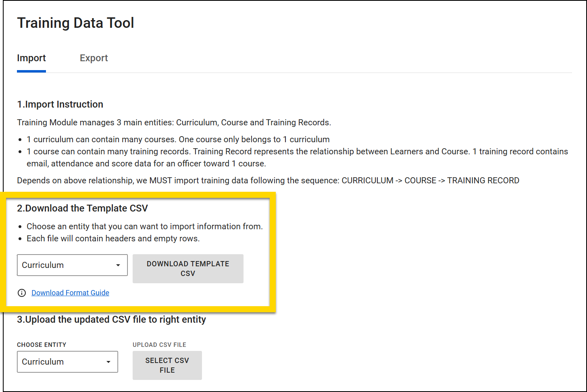Click the circled information symbol near the guide link
This screenshot has width=587, height=392.
click(22, 293)
